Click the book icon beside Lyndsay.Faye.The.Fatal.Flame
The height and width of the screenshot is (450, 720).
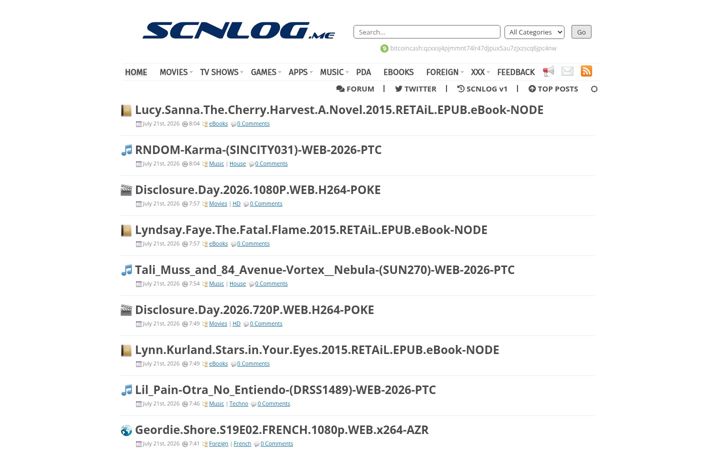tap(126, 230)
